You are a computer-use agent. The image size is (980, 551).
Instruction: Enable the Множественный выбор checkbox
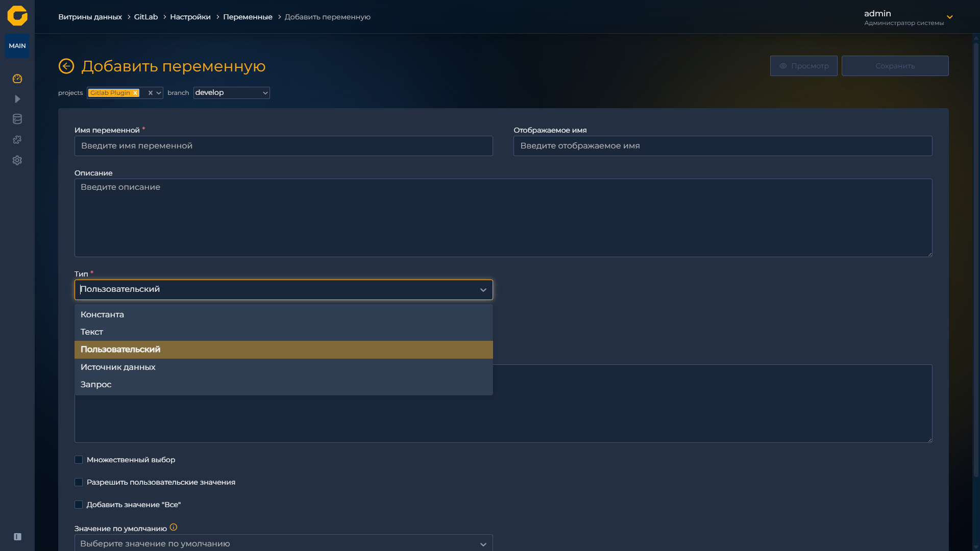pyautogui.click(x=79, y=460)
